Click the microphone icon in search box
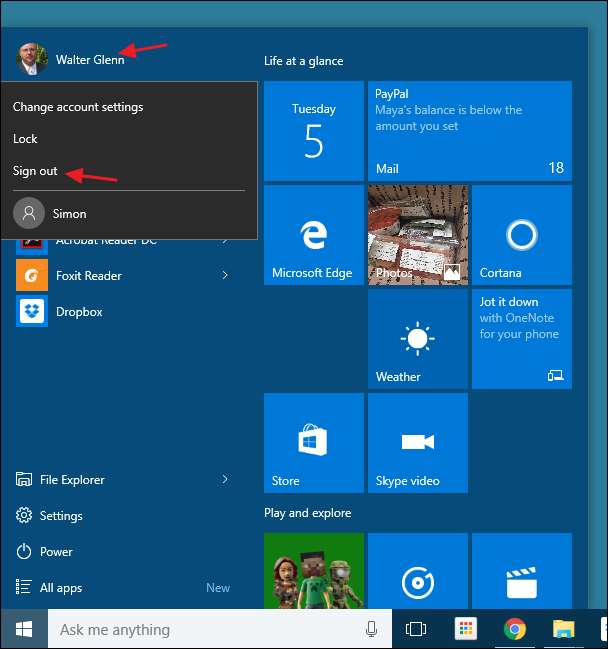The image size is (608, 649). 372,629
